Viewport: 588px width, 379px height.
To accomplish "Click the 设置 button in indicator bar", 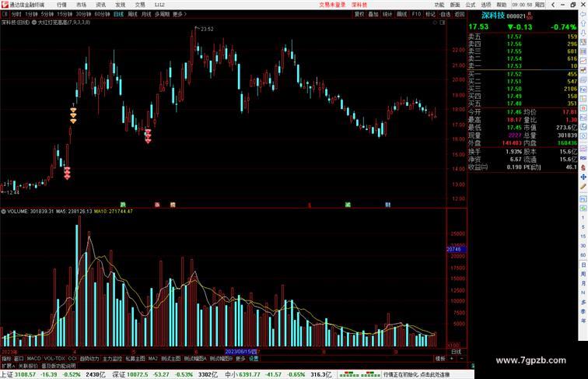I will pyautogui.click(x=254, y=359).
